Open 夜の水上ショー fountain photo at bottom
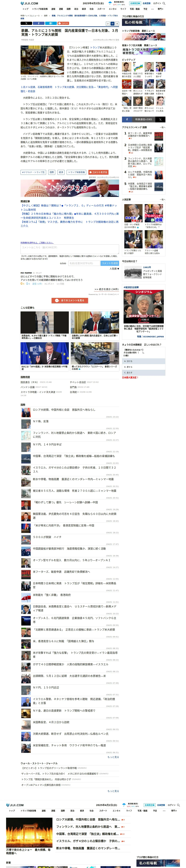 29,832
